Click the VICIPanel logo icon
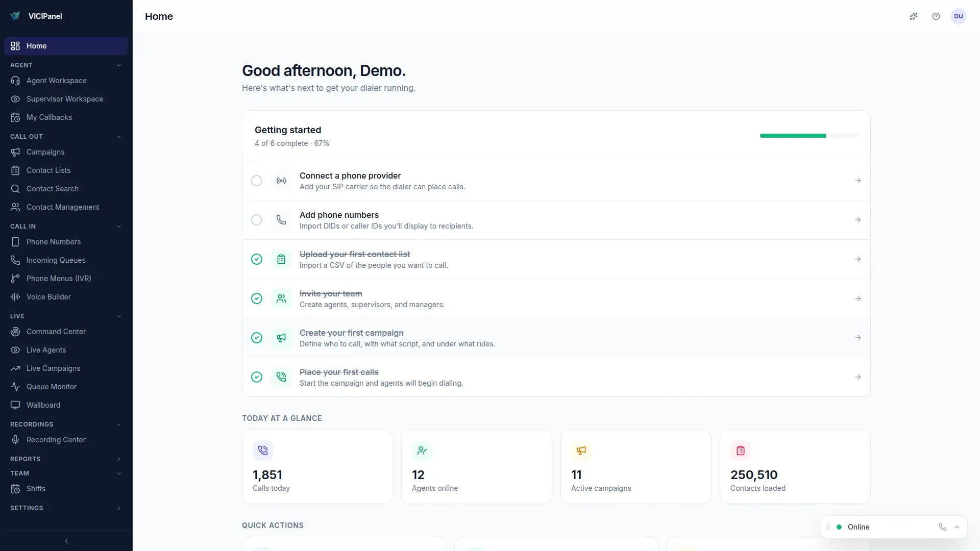The width and height of the screenshot is (980, 551). click(x=15, y=16)
